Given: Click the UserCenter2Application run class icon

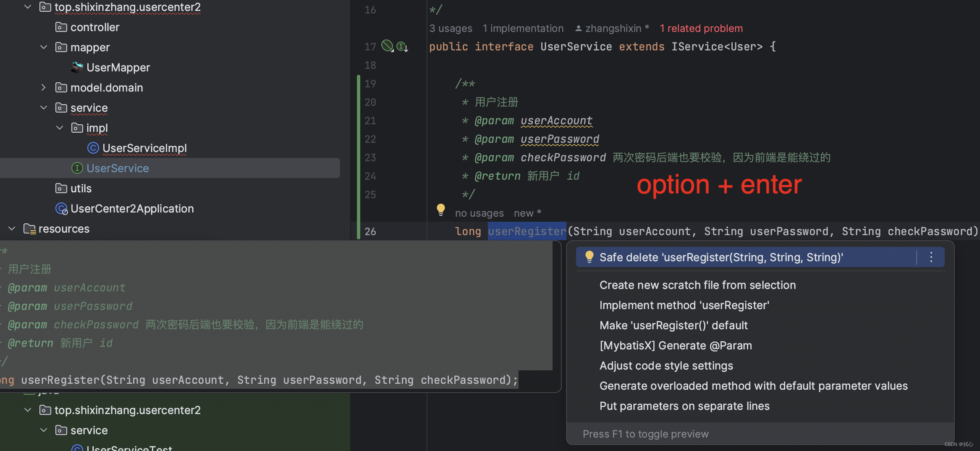Looking at the screenshot, I should pyautogui.click(x=61, y=208).
